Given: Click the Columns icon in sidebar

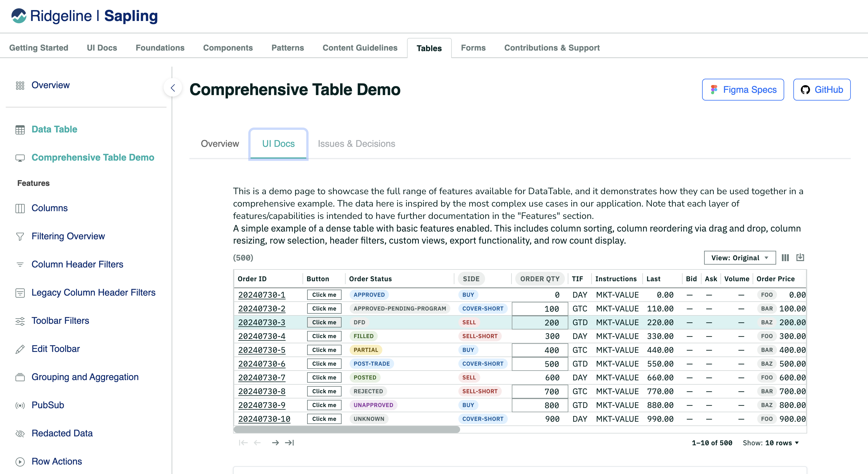Looking at the screenshot, I should [x=20, y=208].
